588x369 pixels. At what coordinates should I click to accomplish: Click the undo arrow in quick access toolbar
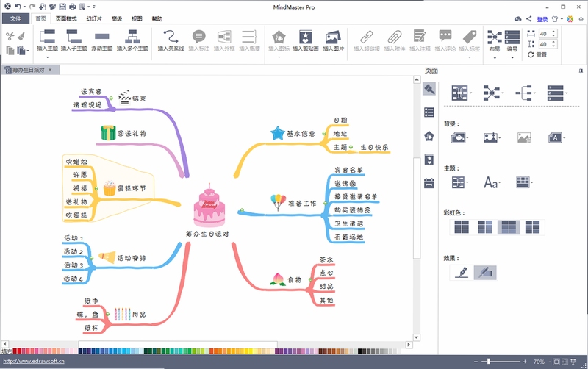tap(18, 7)
